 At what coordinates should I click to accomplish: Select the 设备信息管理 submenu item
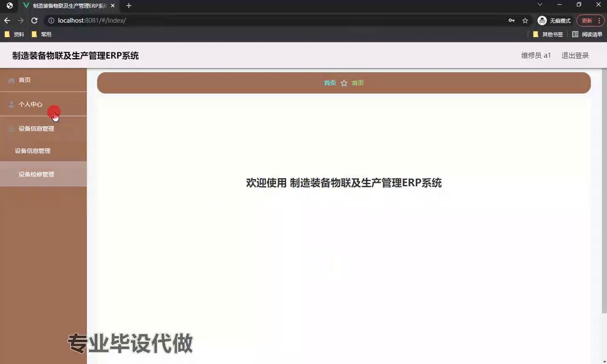click(33, 151)
